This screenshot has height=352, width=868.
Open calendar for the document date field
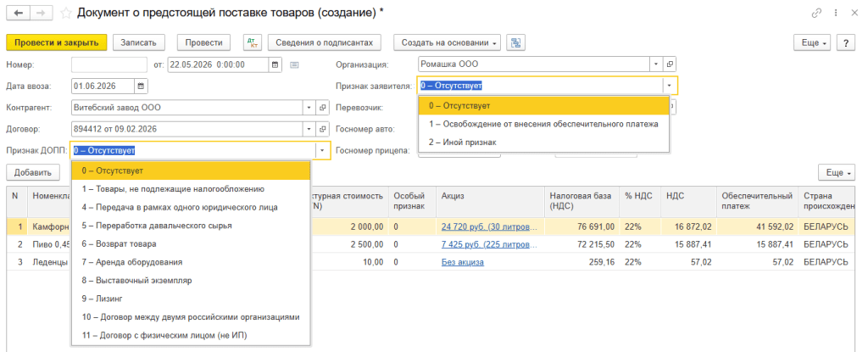[275, 64]
